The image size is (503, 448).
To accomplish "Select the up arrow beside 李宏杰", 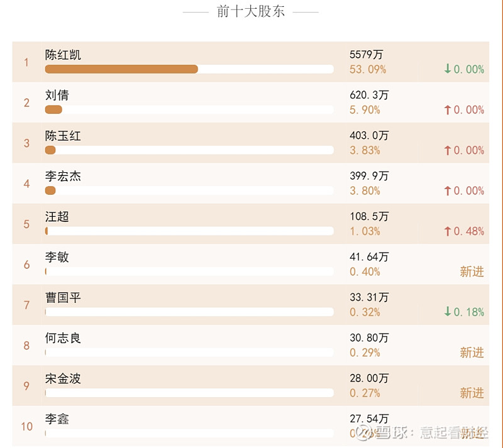I will [449, 190].
